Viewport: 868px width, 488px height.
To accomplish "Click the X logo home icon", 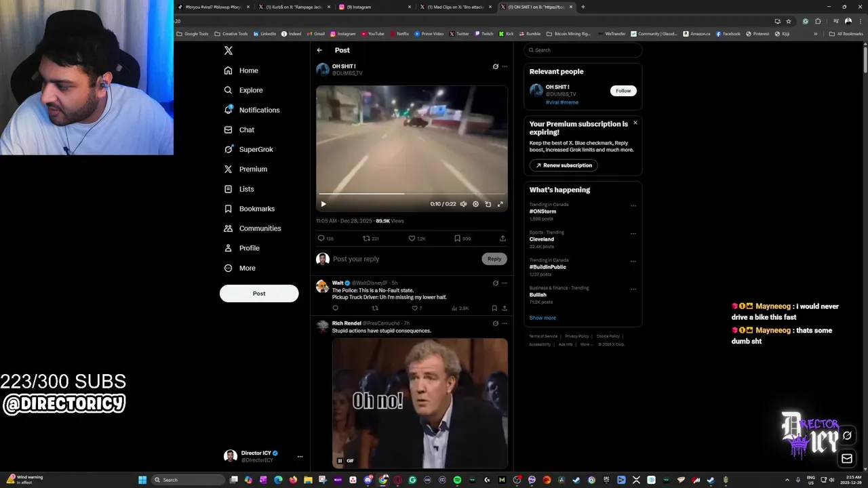I will click(229, 51).
